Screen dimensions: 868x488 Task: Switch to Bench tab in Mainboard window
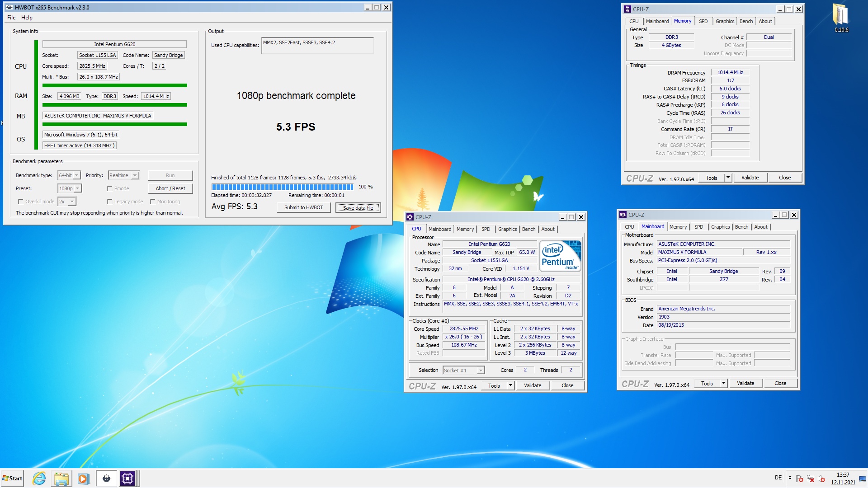coord(741,227)
